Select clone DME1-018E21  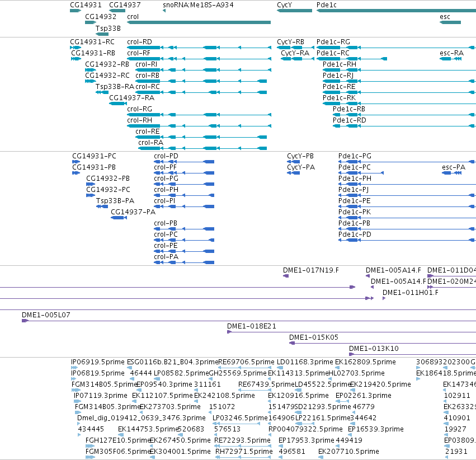tap(351, 332)
